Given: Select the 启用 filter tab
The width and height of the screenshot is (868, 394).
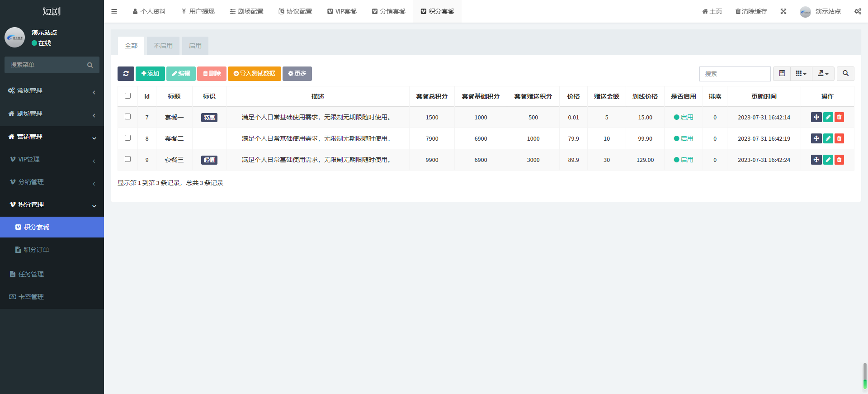Looking at the screenshot, I should 195,46.
